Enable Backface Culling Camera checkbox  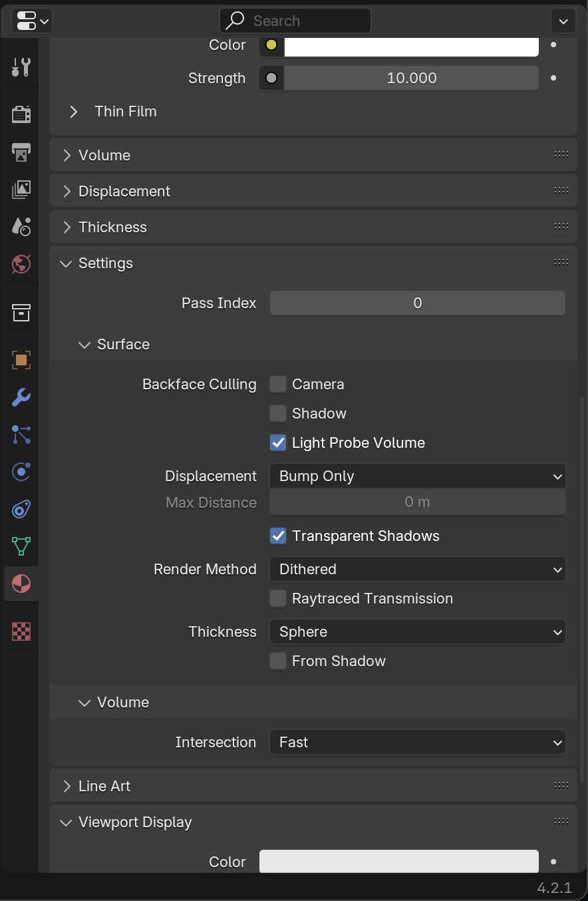[278, 385]
